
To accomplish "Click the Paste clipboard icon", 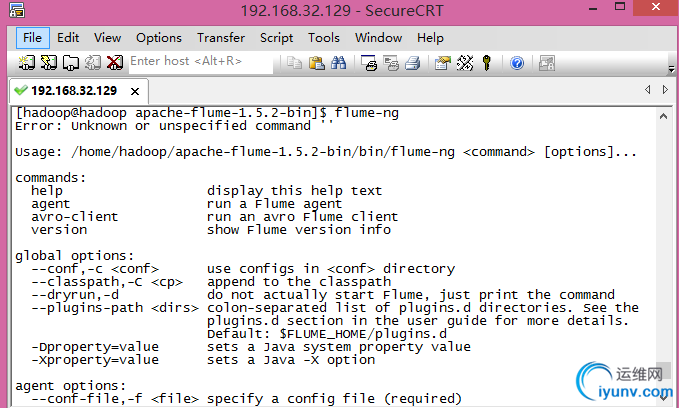I will [317, 63].
